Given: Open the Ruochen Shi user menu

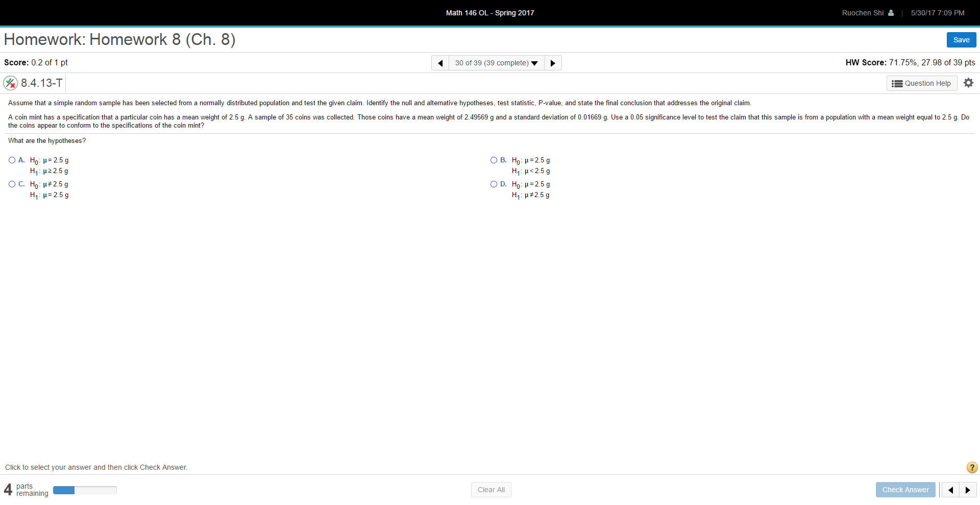Looking at the screenshot, I should click(x=863, y=13).
